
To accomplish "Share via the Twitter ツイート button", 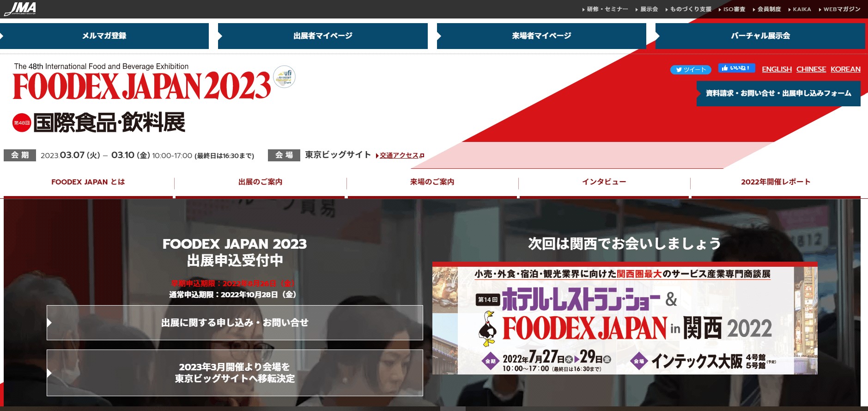I will click(691, 70).
